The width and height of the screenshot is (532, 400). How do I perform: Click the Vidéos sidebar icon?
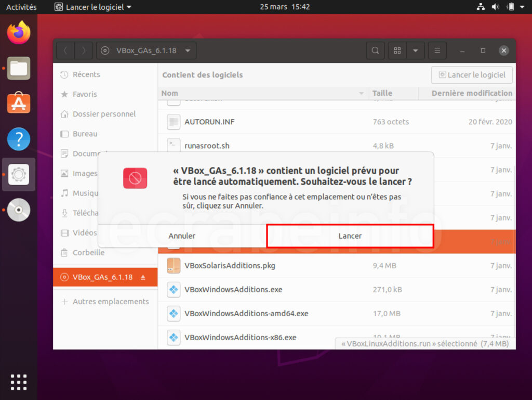64,233
